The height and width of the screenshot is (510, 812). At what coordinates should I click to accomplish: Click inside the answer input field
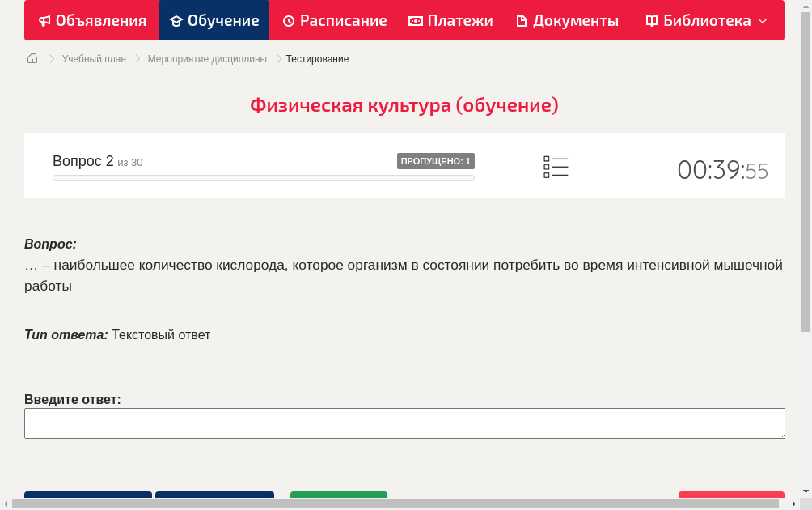click(404, 423)
